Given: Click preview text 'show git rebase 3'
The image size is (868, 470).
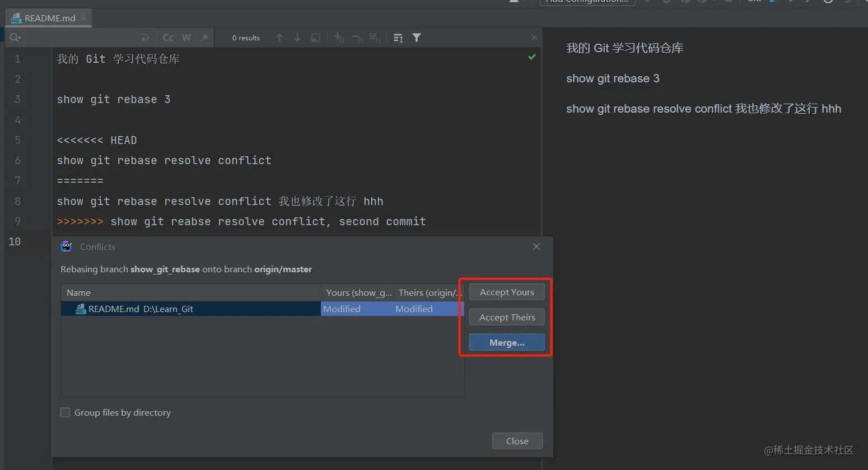Looking at the screenshot, I should point(613,78).
